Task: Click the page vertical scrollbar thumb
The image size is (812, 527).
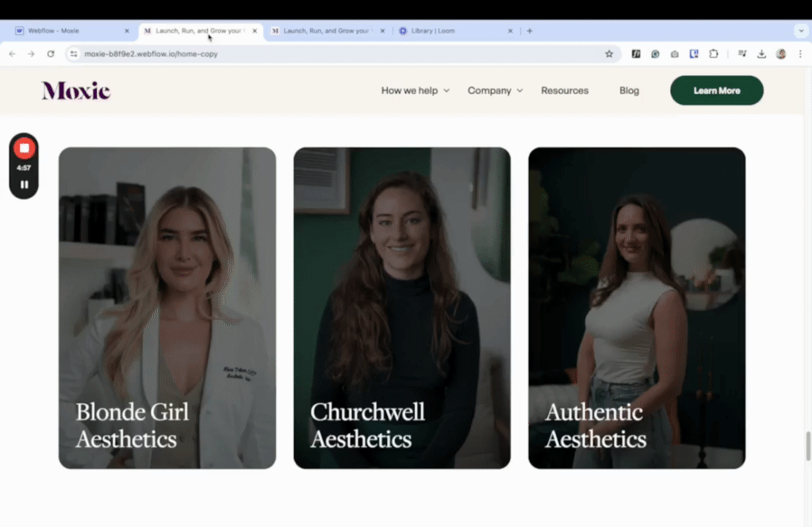Action: (808, 445)
